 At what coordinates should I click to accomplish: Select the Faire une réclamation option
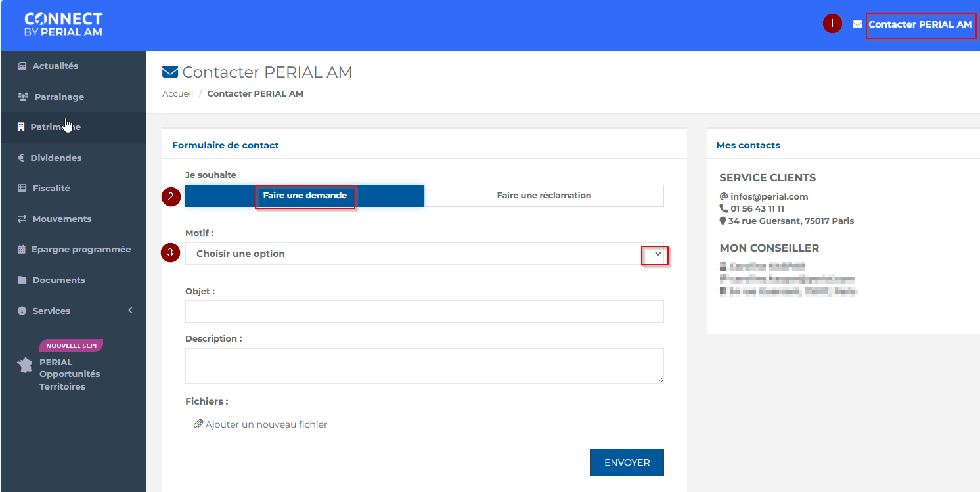coord(544,195)
